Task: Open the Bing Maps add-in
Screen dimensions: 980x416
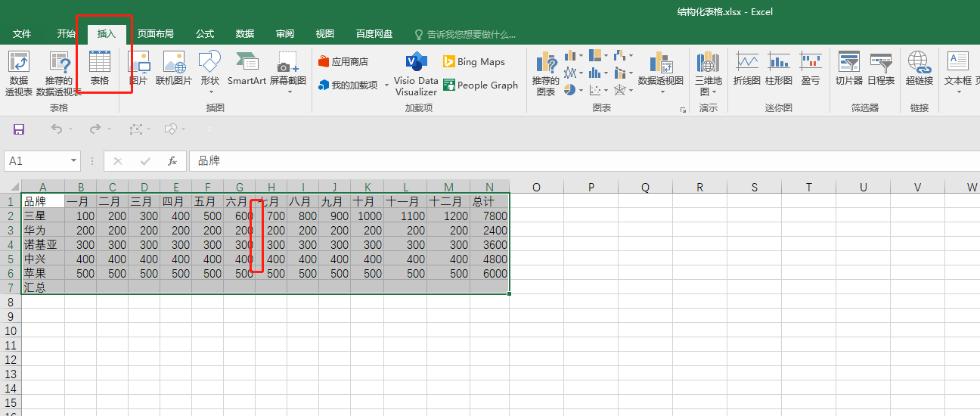Action: coord(474,62)
